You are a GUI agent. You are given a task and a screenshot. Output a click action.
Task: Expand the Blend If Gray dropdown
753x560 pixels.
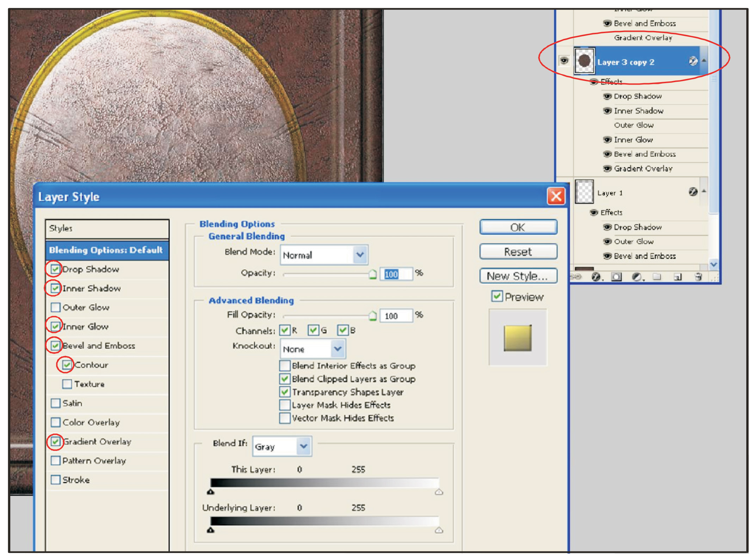(304, 447)
